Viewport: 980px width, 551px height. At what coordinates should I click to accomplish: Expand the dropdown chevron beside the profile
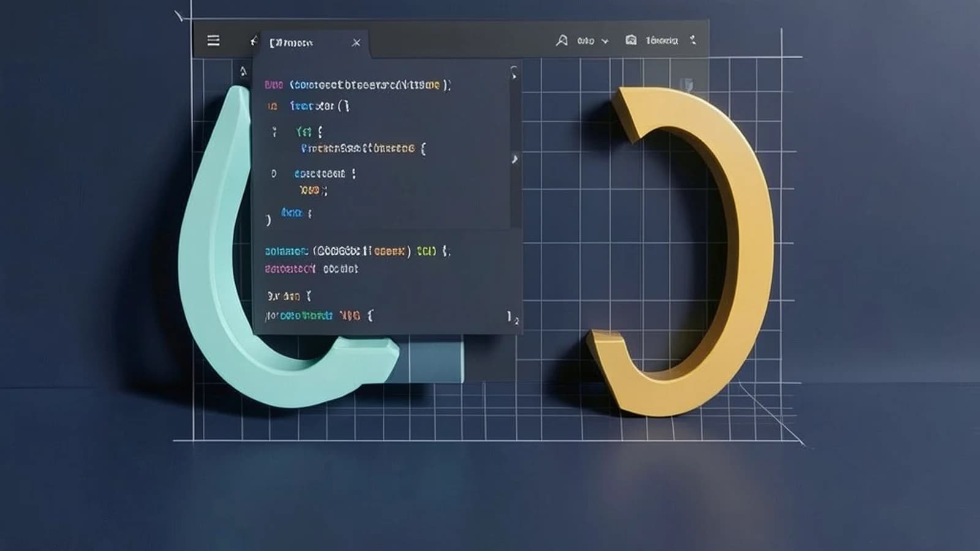click(x=605, y=41)
